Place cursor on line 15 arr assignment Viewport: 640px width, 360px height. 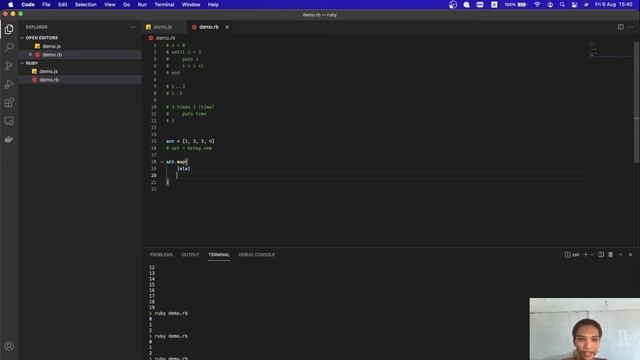click(x=190, y=141)
